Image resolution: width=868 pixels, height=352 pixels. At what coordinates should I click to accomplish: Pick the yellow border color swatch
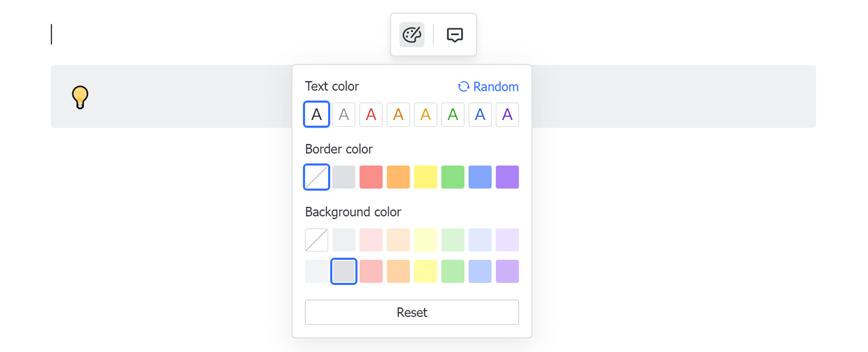[x=426, y=177]
